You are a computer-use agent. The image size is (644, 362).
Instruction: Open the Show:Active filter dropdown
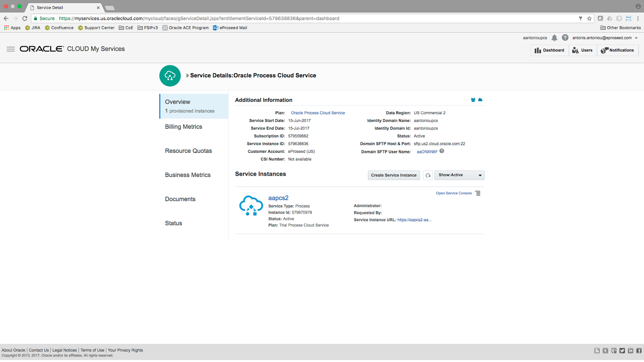[x=459, y=175]
